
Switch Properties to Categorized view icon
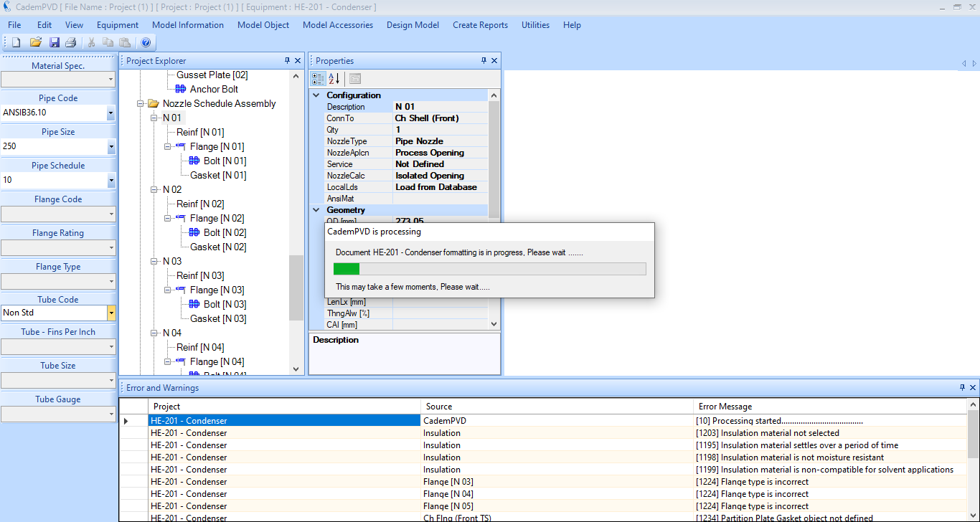pyautogui.click(x=318, y=79)
